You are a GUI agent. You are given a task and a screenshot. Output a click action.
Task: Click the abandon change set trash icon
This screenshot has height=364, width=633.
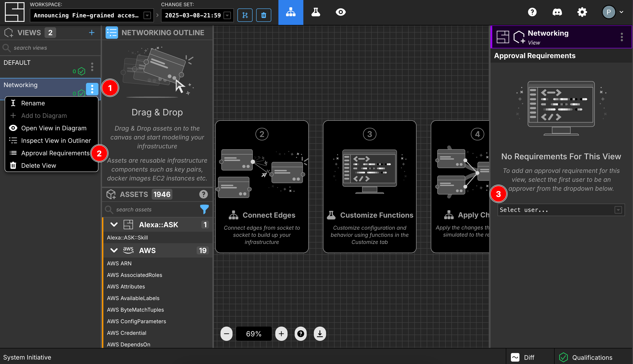coord(263,15)
